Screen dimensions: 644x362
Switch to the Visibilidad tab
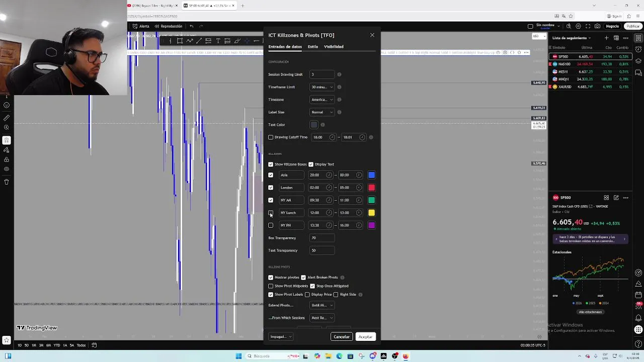tap(334, 47)
